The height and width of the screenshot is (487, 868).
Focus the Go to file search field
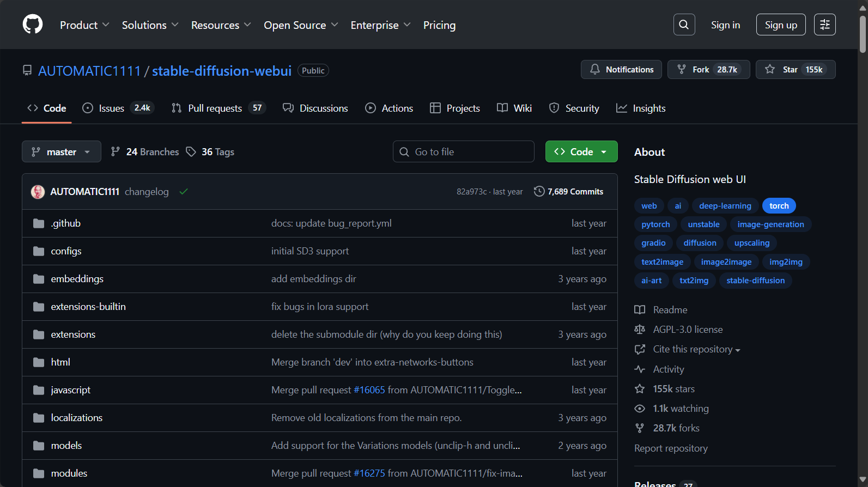464,151
